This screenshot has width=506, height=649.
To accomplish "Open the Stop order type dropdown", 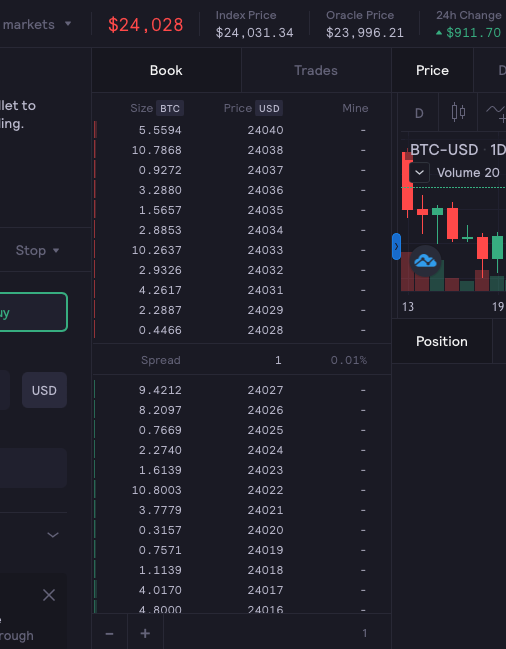I will (x=37, y=250).
